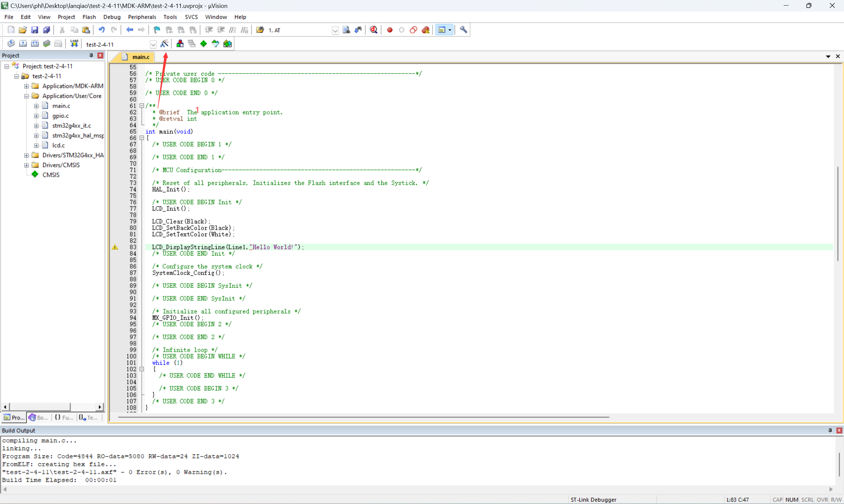Open the Peripherals menu
The width and height of the screenshot is (844, 504).
[x=142, y=17]
